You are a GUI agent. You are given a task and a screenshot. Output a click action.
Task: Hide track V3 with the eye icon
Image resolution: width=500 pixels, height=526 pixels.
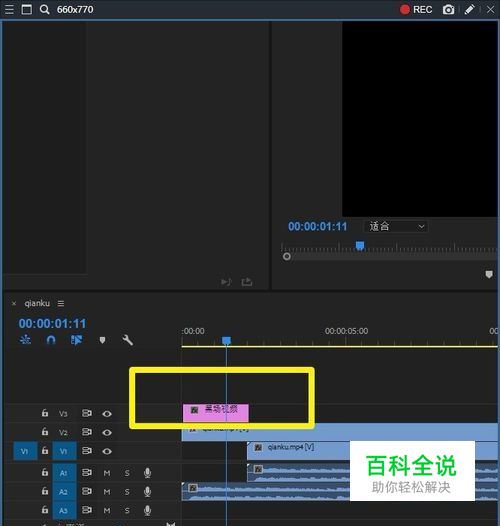pyautogui.click(x=107, y=414)
